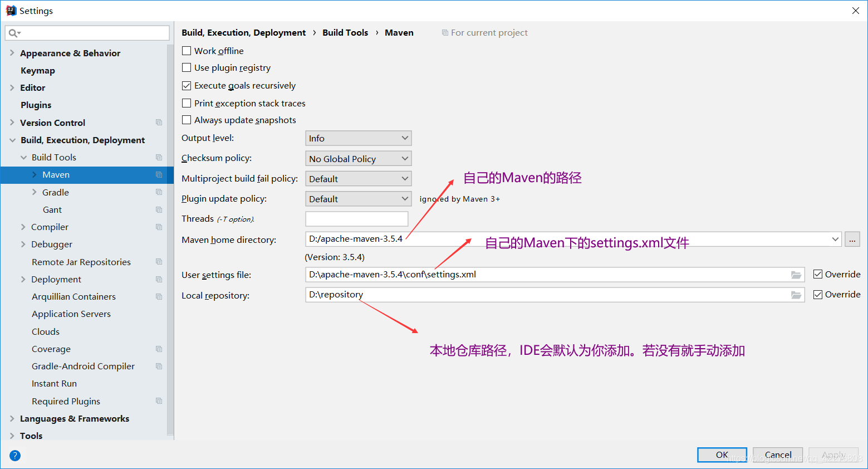
Task: Click the IntelliJ icon in title bar
Action: pyautogui.click(x=11, y=11)
